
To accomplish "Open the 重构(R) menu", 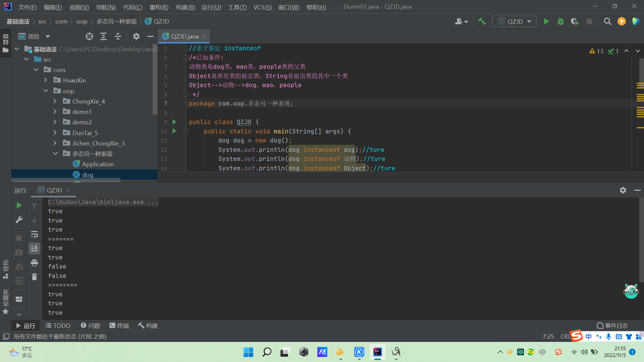I will click(159, 7).
